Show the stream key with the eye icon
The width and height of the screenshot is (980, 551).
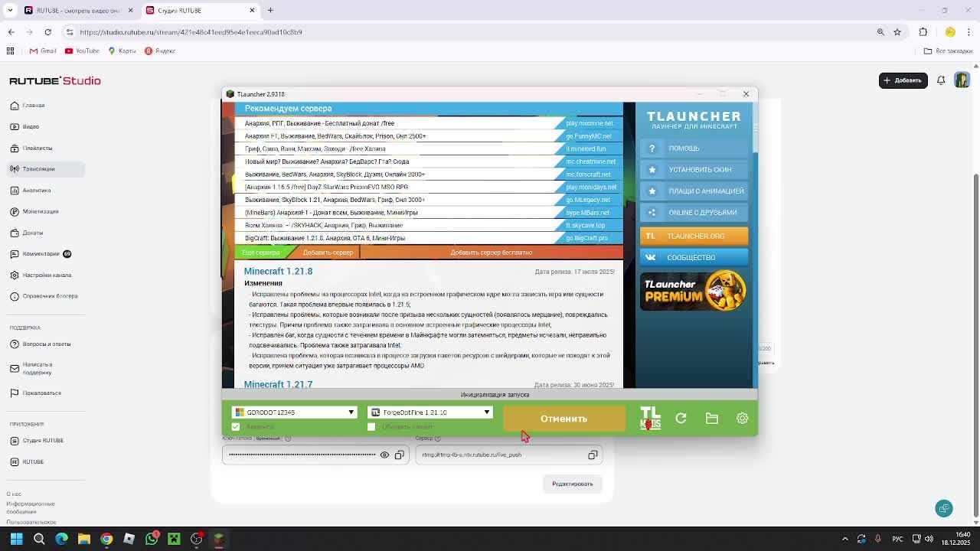384,455
